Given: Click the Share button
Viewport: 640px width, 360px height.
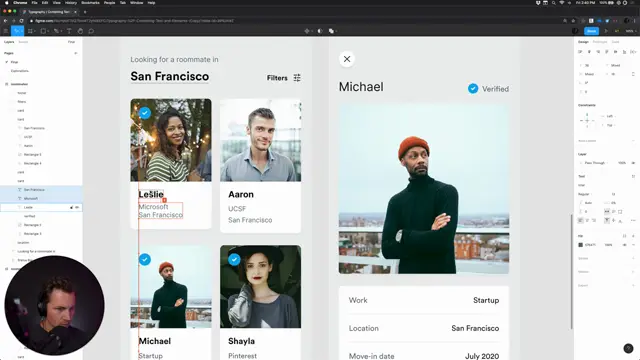Looking at the screenshot, I should click(591, 31).
